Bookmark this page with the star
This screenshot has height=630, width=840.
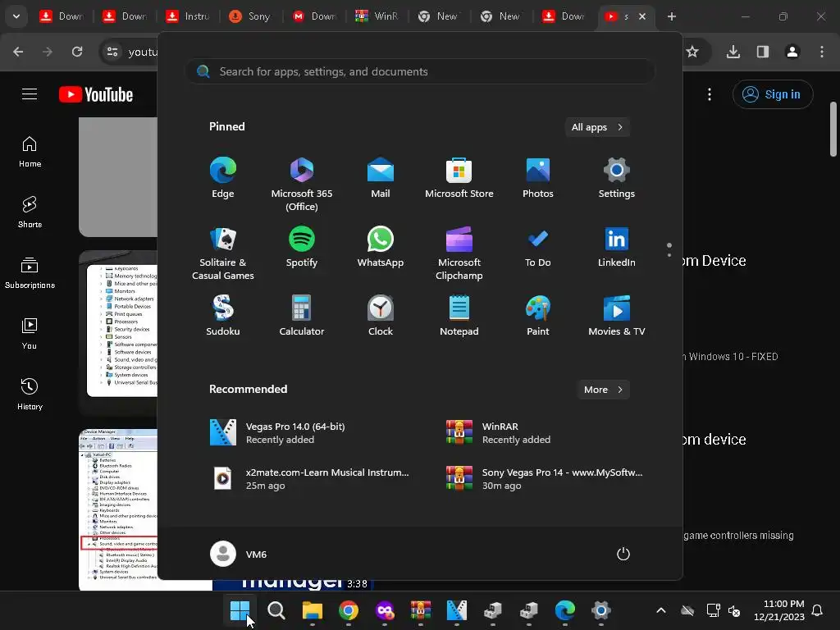pos(692,52)
